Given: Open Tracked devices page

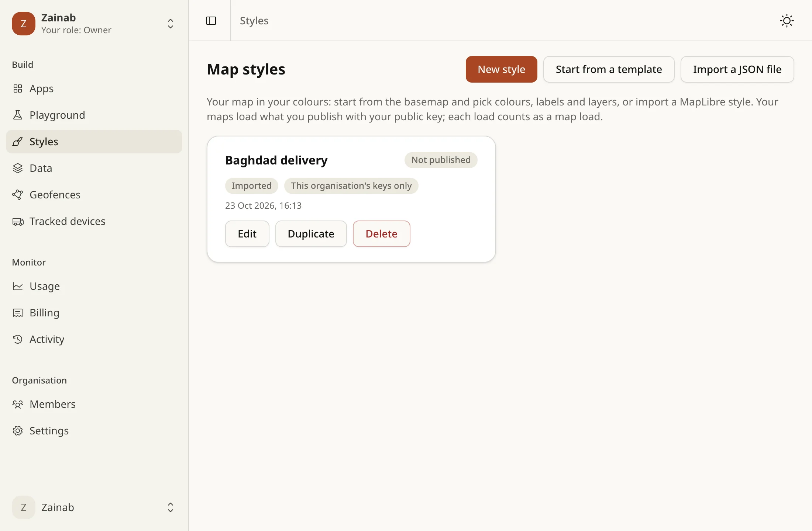Looking at the screenshot, I should coord(94,221).
